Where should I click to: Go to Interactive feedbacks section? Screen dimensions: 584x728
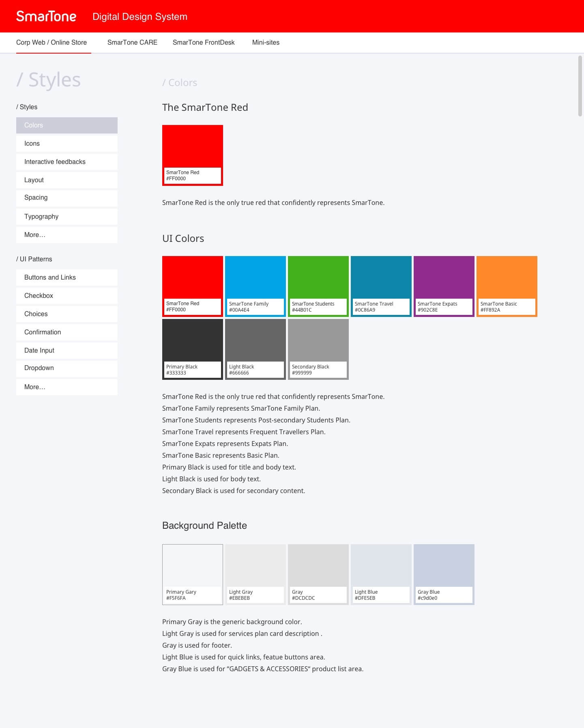(x=67, y=162)
